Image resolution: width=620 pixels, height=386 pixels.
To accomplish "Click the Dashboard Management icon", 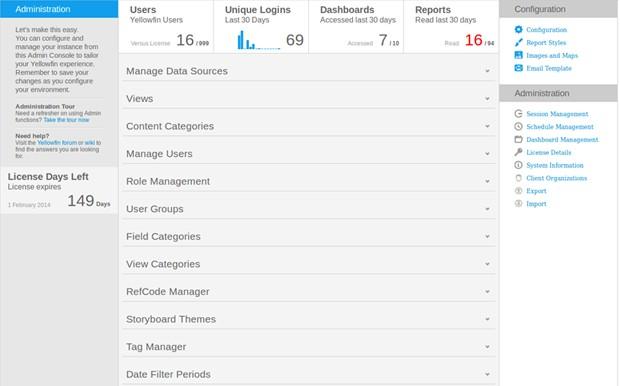I will pos(518,139).
